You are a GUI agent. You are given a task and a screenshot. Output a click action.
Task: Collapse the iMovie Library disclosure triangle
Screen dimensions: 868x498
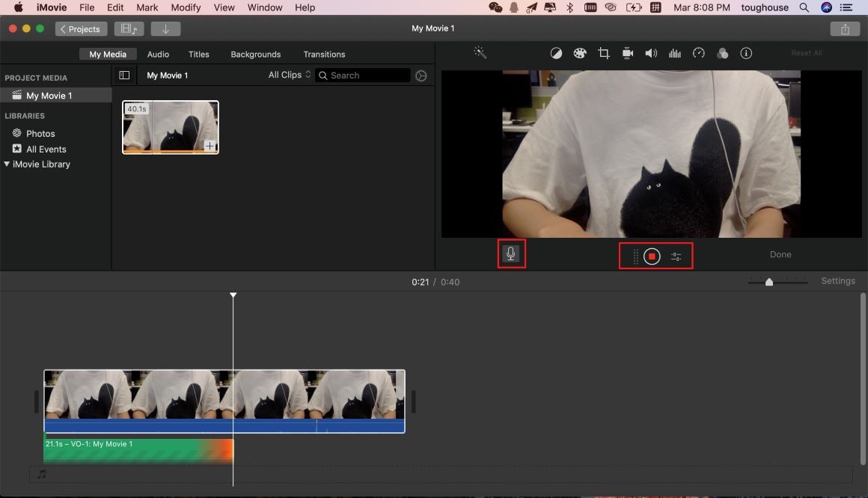click(7, 164)
